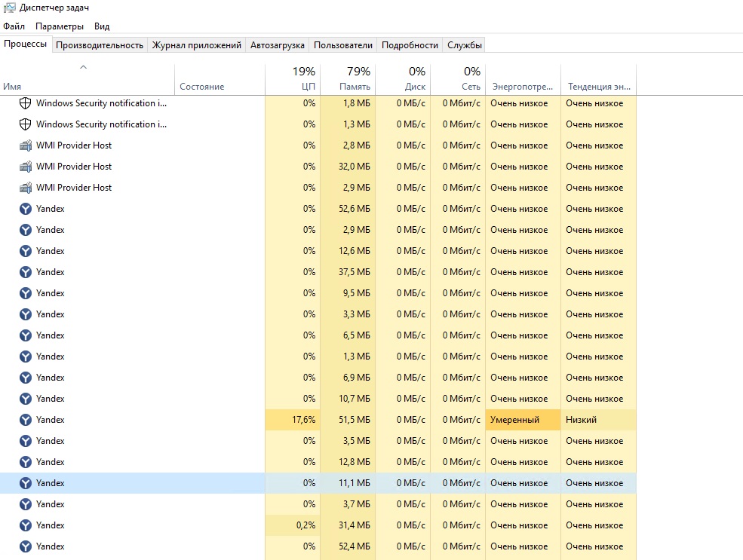The width and height of the screenshot is (743, 560).
Task: Click Yandex icon in the 3,5 МБ row
Action: coord(25,441)
